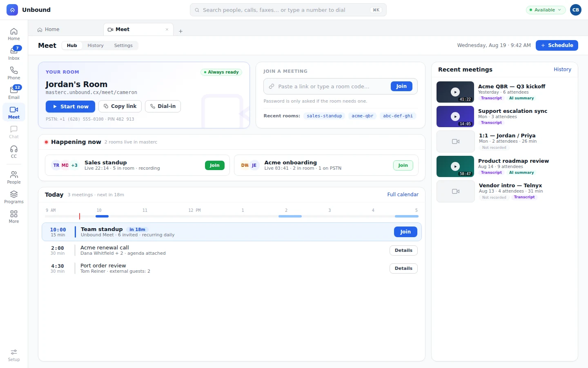Close the Meet tab

point(167,29)
